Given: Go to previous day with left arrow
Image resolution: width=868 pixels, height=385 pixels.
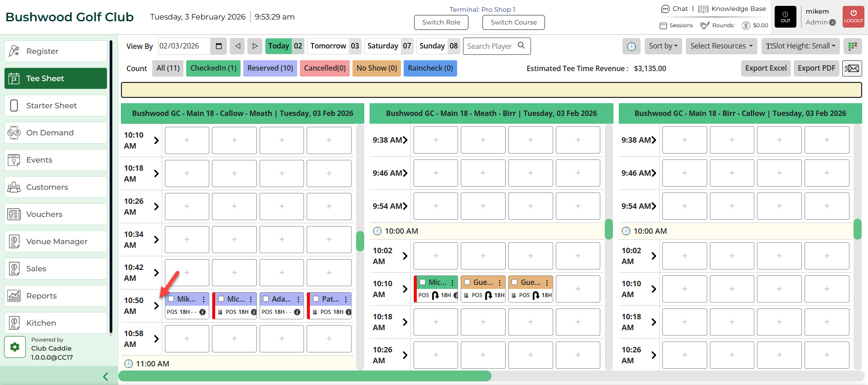Looking at the screenshot, I should click(237, 46).
